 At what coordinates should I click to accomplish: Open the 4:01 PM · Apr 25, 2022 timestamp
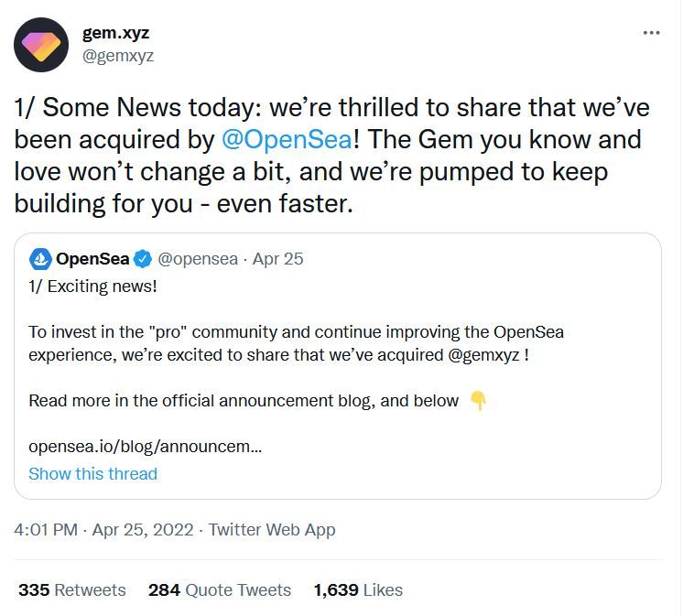click(x=103, y=530)
